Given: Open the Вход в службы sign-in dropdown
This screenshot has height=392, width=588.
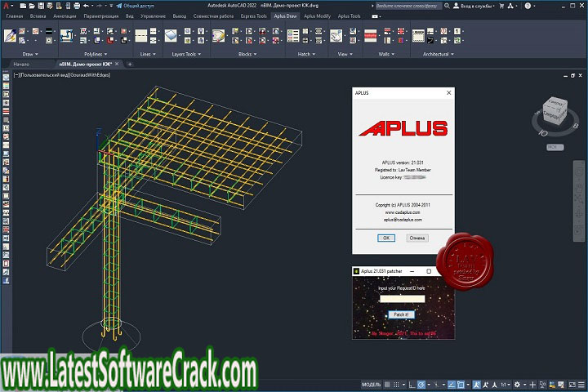Looking at the screenshot, I should 474,6.
